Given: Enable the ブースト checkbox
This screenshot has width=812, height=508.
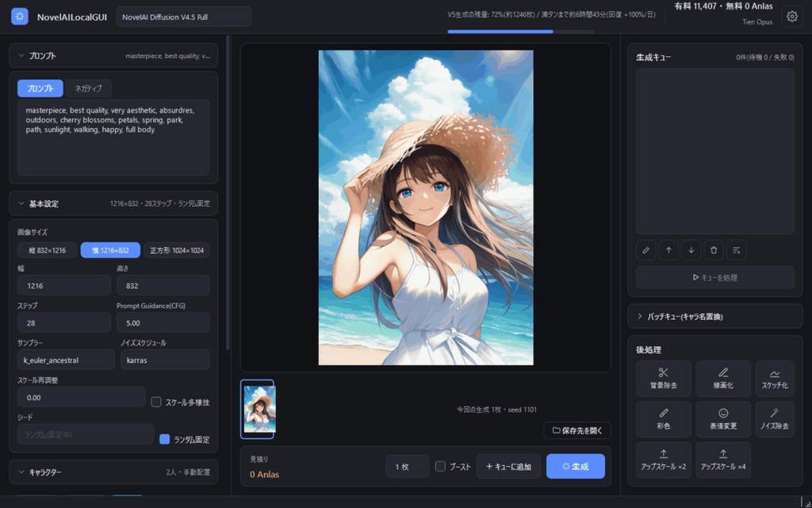Looking at the screenshot, I should point(440,466).
